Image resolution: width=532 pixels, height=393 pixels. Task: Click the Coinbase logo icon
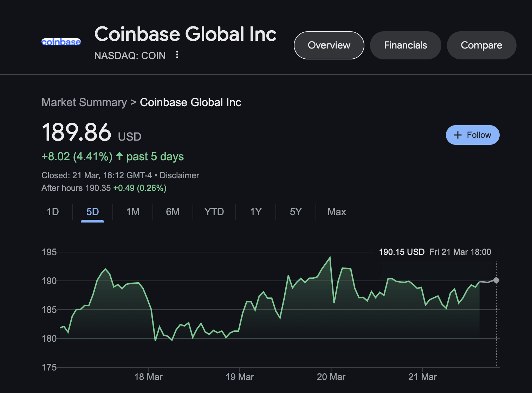[x=61, y=42]
